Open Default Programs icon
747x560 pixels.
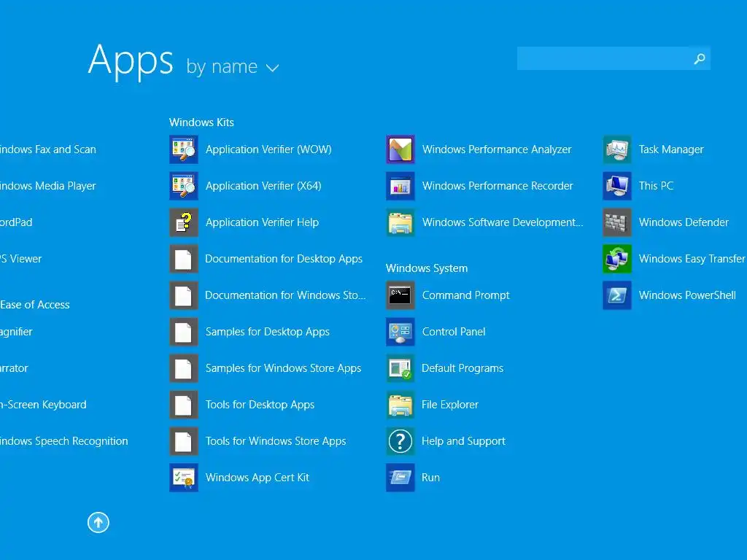tap(400, 368)
